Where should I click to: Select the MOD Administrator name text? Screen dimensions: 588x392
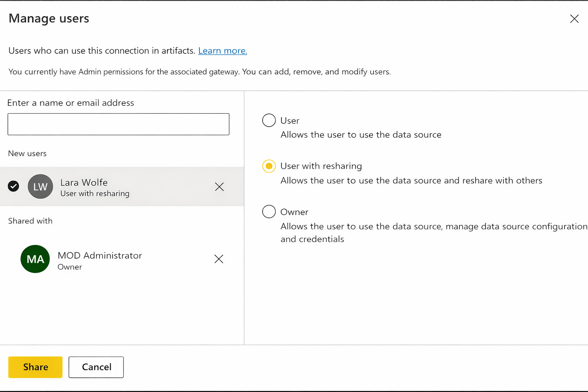pyautogui.click(x=100, y=255)
